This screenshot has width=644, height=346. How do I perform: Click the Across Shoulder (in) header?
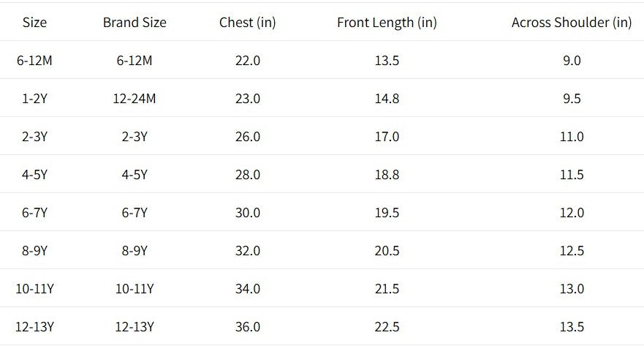571,23
